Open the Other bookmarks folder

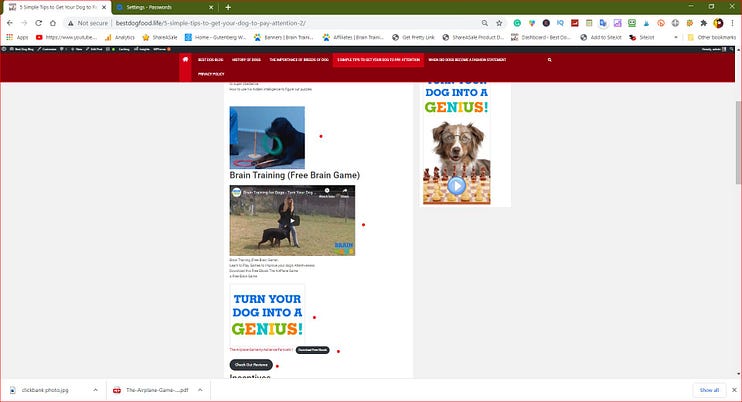[x=712, y=37]
